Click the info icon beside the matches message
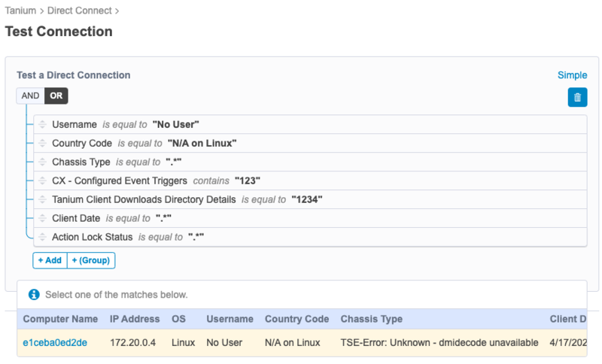This screenshot has width=602, height=364. tap(34, 295)
